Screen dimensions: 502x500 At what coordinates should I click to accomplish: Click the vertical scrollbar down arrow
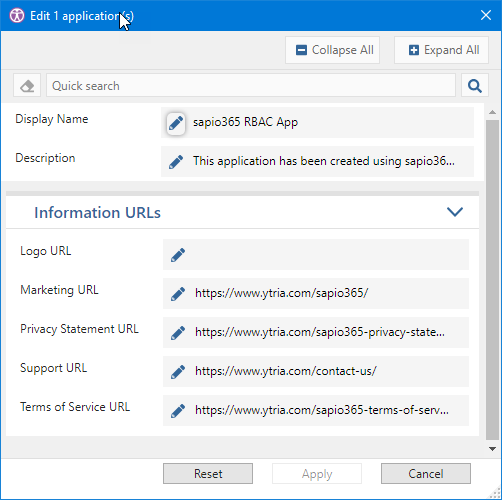click(x=492, y=449)
